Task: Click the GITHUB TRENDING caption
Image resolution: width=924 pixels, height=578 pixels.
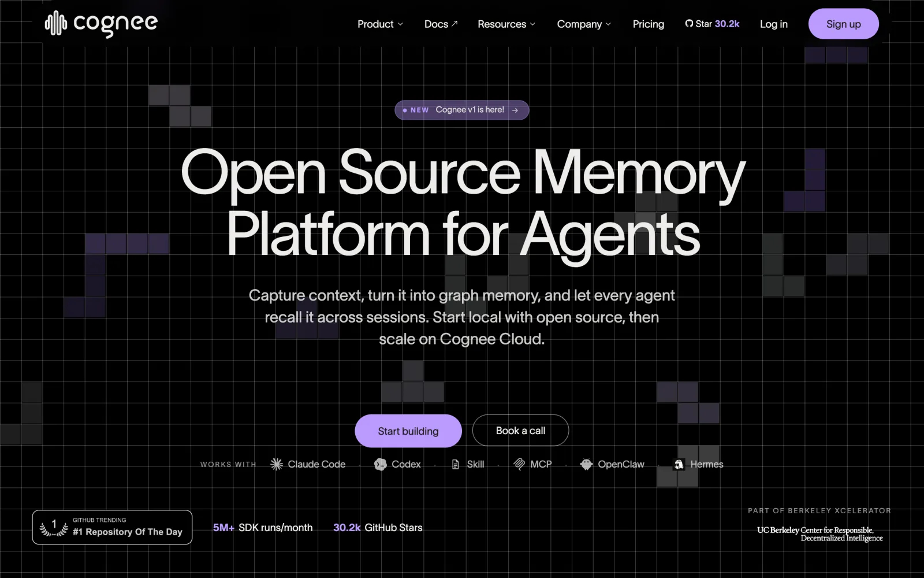Action: pyautogui.click(x=99, y=520)
